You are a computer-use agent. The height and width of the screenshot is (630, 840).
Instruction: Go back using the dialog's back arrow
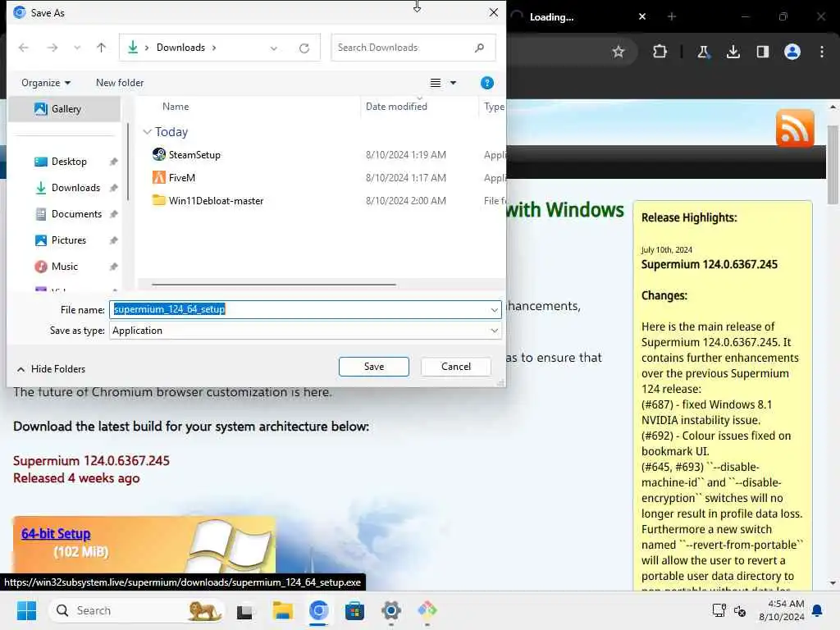click(x=23, y=48)
